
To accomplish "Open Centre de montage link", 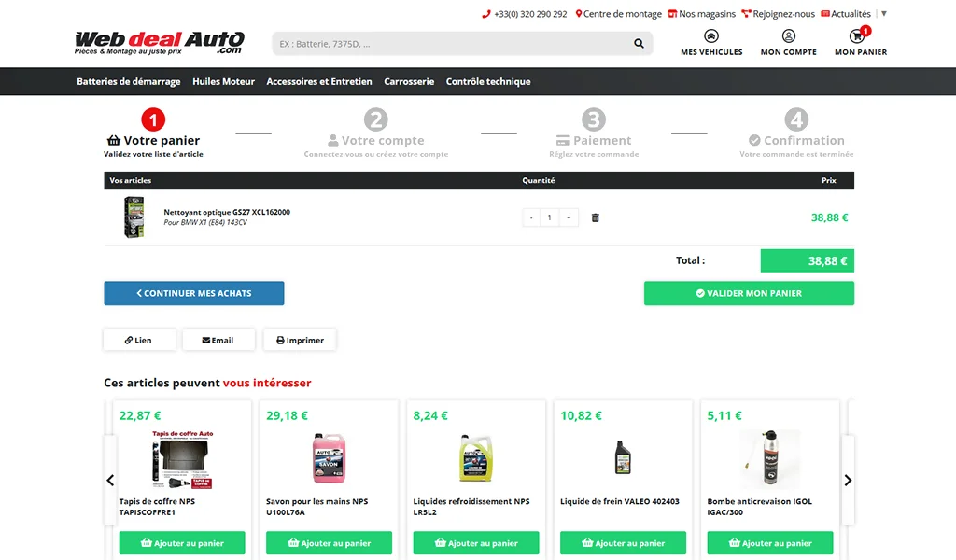I will point(618,14).
